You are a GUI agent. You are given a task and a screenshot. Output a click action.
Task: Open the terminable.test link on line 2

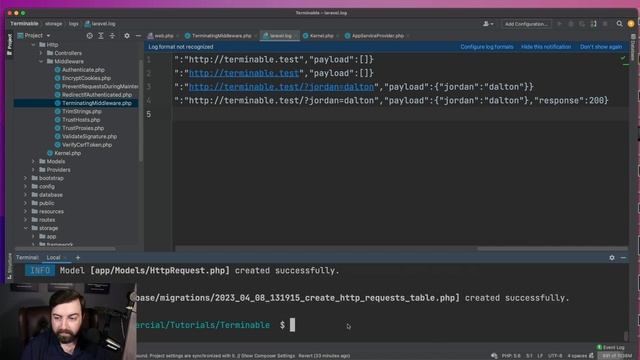(244, 73)
